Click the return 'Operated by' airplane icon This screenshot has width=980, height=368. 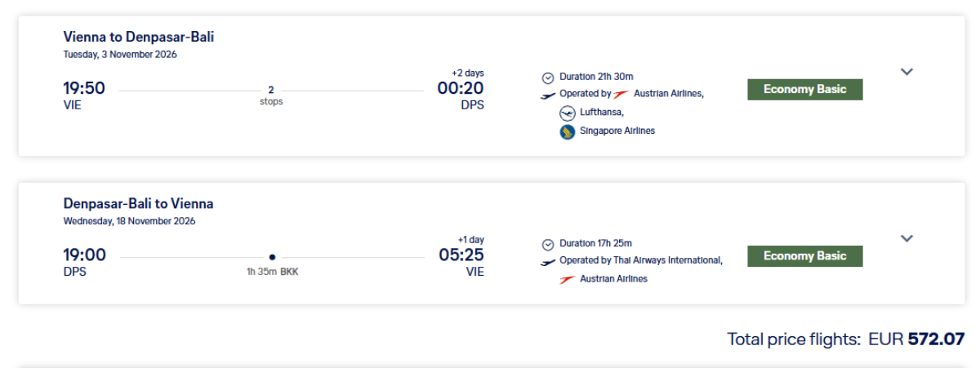tap(548, 261)
